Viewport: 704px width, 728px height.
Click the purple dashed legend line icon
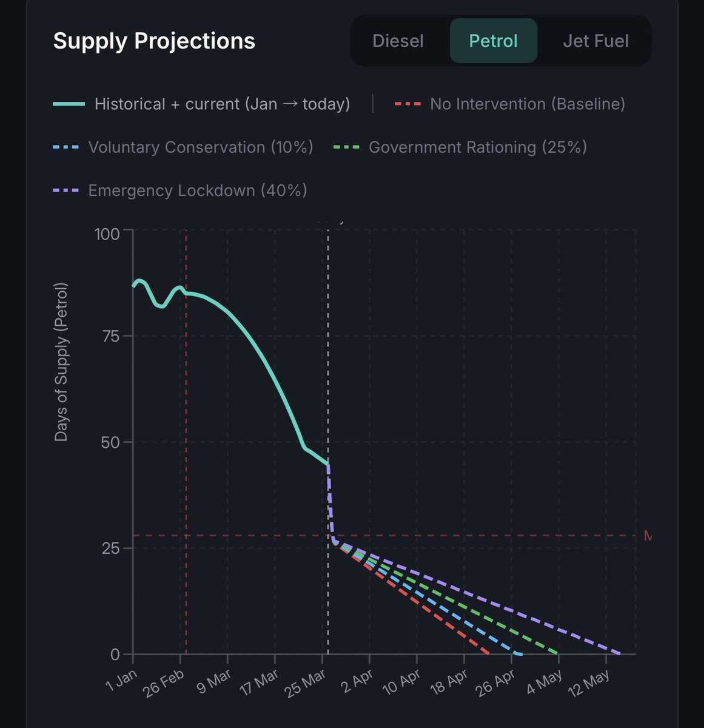coord(65,190)
